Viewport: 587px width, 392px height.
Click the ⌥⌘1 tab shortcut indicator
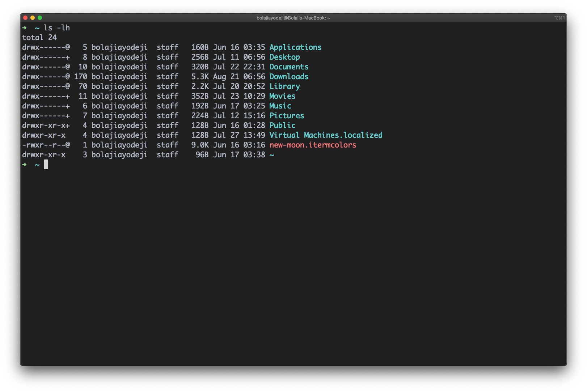point(559,17)
